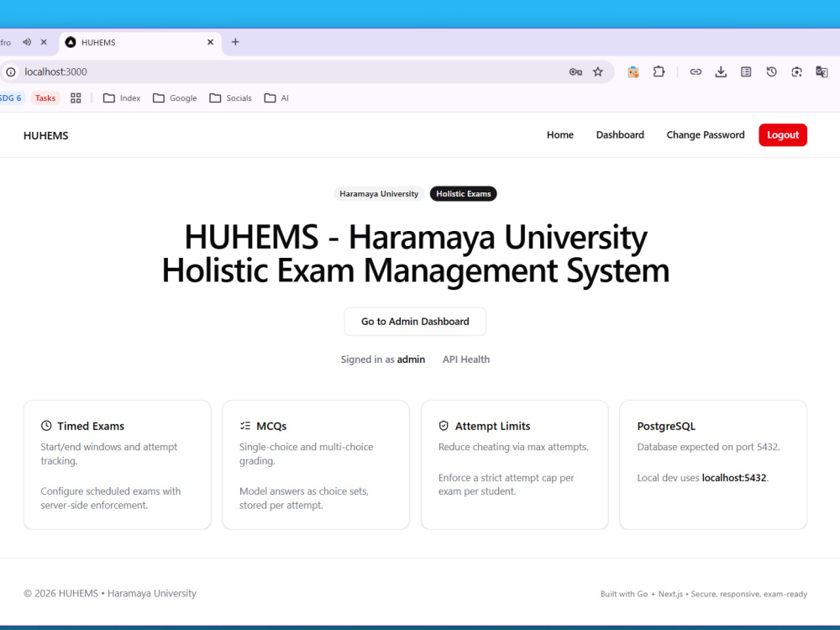This screenshot has height=630, width=840.
Task: Click Go to Admin Dashboard button
Action: coord(415,322)
